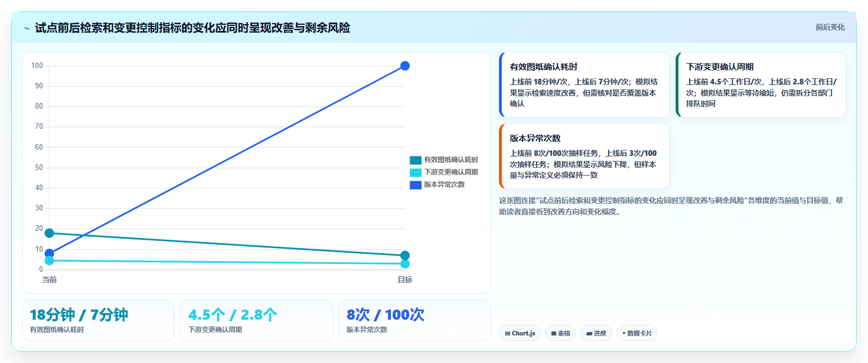Click the 前后变化 tag in the header
Screen dimensions: 868x363
click(830, 27)
